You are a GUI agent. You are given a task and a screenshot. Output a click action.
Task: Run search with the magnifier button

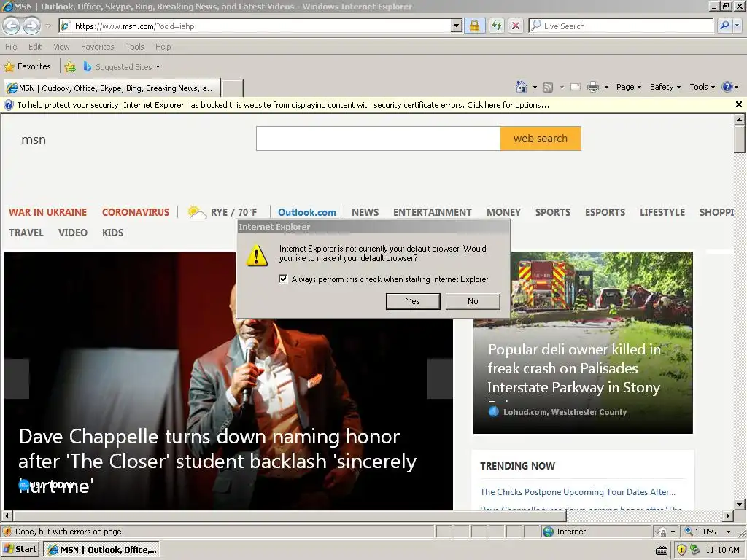(724, 26)
